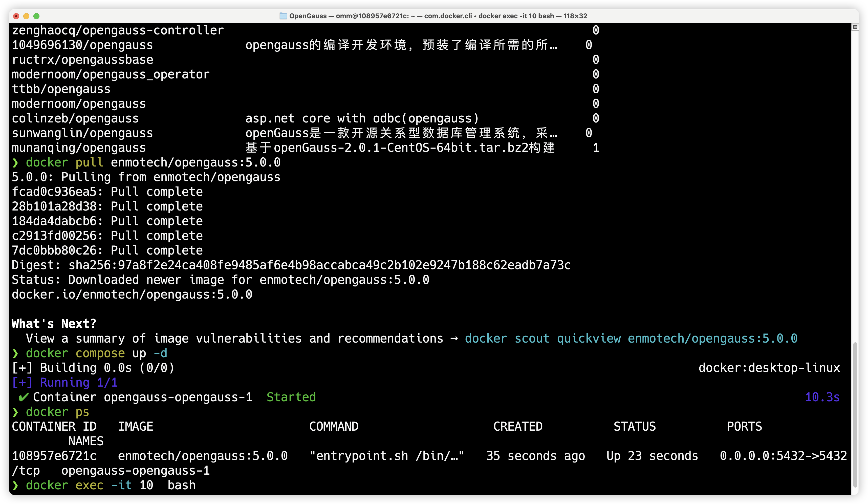Click the '184da4dabcb6: Pull complete' line
The height and width of the screenshot is (504, 868).
[107, 221]
